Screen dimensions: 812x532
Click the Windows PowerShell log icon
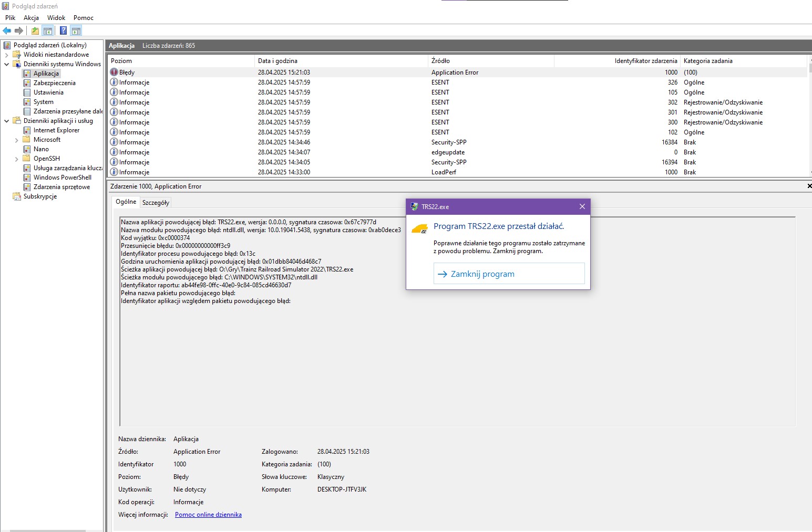coord(27,178)
